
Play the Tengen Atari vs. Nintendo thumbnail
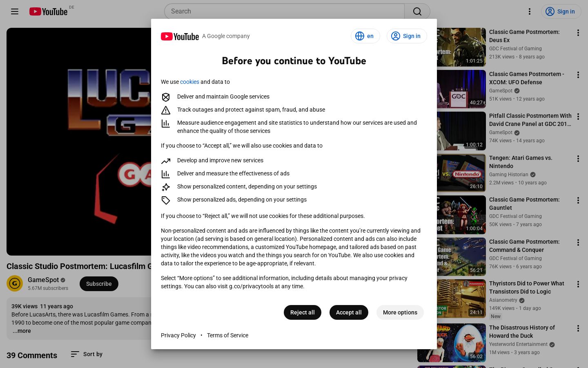461,173
